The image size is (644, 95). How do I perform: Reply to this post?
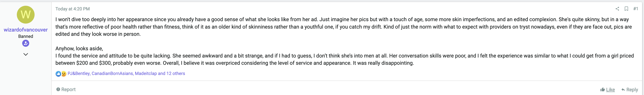630,89
